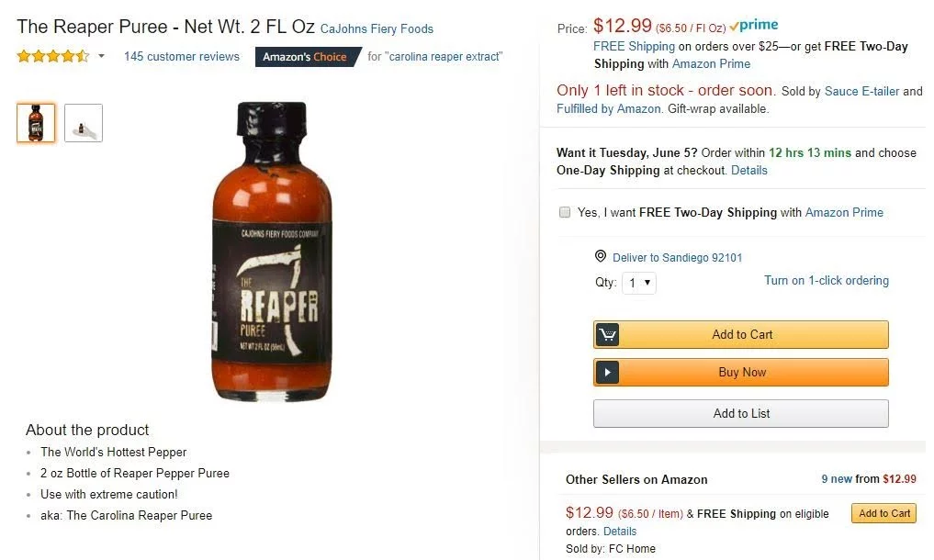The image size is (934, 560).
Task: Click the 9 new offers link
Action: coord(837,479)
